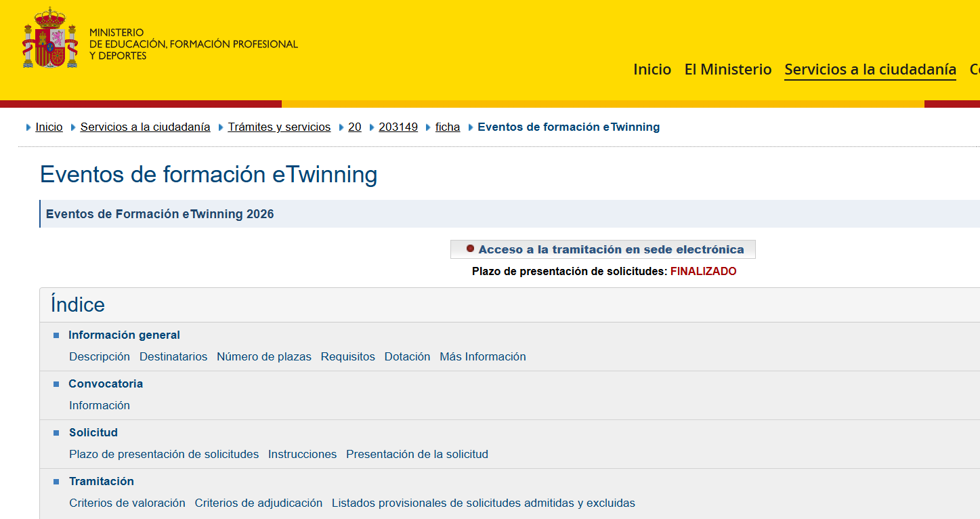Viewport: 980px width, 519px height.
Task: Open El Ministerio menu item
Action: [x=727, y=69]
